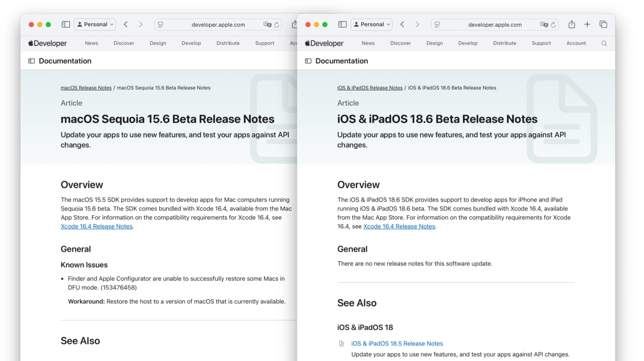Toggle Documentation navigator in iOS & iPadOS window
The width and height of the screenshot is (644, 361).
pos(308,61)
